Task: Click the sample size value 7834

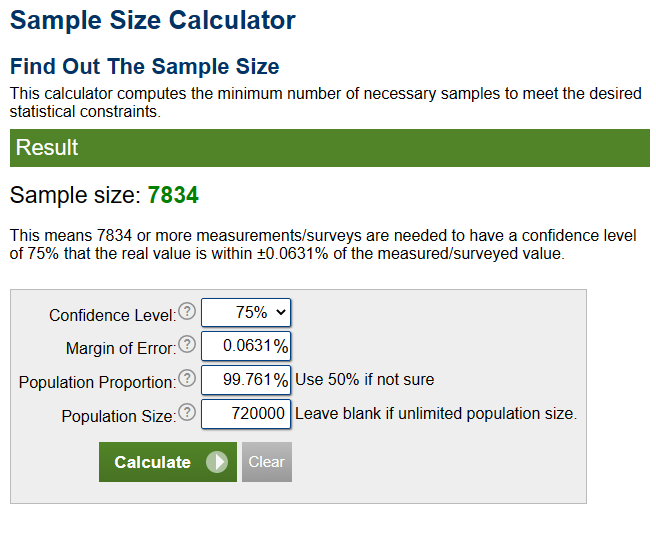Action: pyautogui.click(x=173, y=195)
